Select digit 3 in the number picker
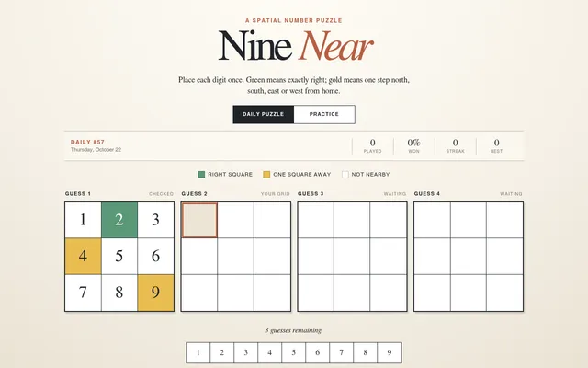This screenshot has height=368, width=588. pyautogui.click(x=246, y=352)
